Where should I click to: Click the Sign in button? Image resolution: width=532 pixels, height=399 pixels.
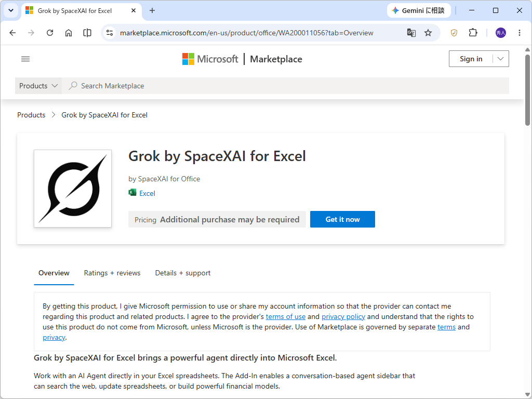[471, 59]
